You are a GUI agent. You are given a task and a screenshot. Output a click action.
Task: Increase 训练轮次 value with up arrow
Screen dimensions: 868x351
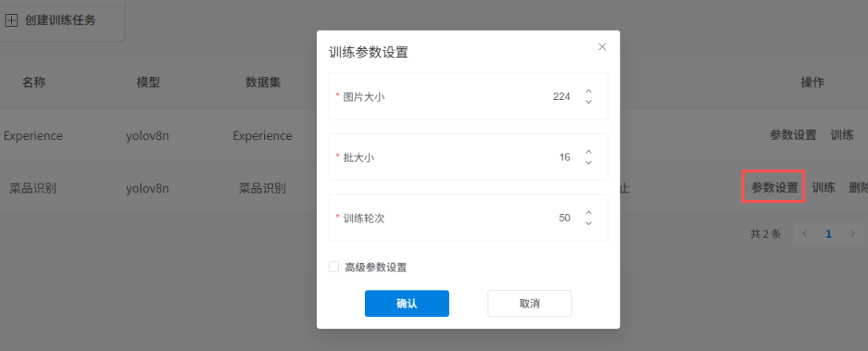[x=588, y=212]
